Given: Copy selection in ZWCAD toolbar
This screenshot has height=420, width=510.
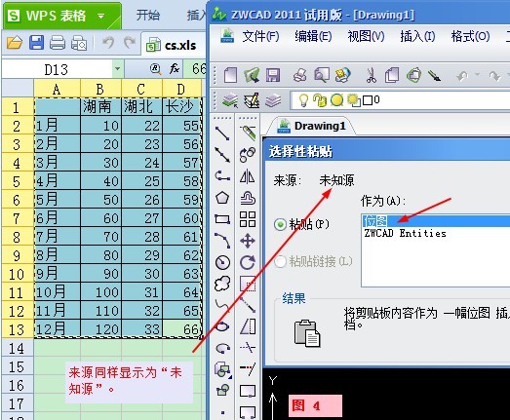Looking at the screenshot, I should (392, 75).
